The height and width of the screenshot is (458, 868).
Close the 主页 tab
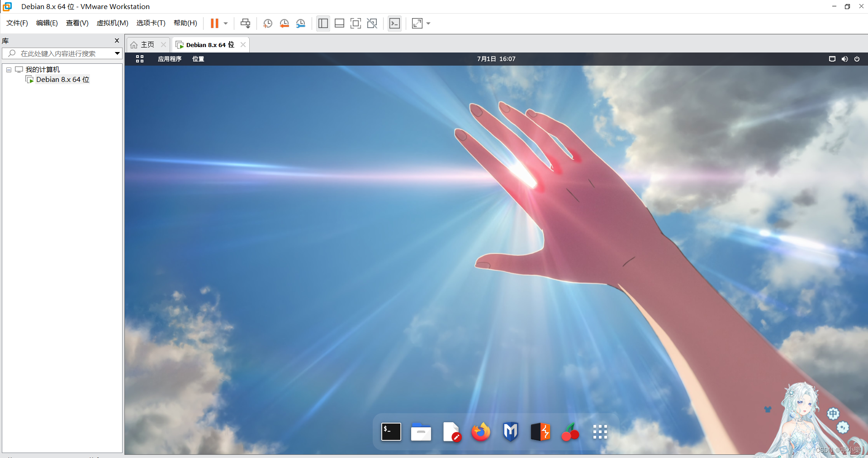pyautogui.click(x=164, y=44)
